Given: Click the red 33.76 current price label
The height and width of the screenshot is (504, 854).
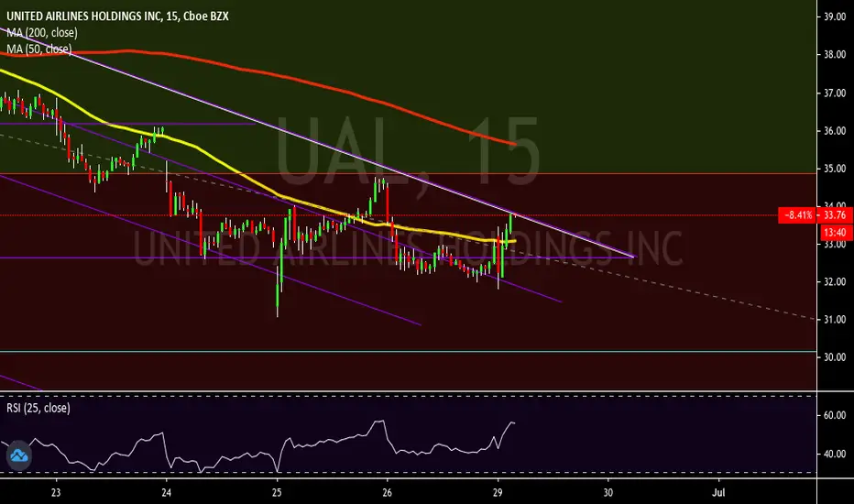Looking at the screenshot, I should (x=835, y=215).
